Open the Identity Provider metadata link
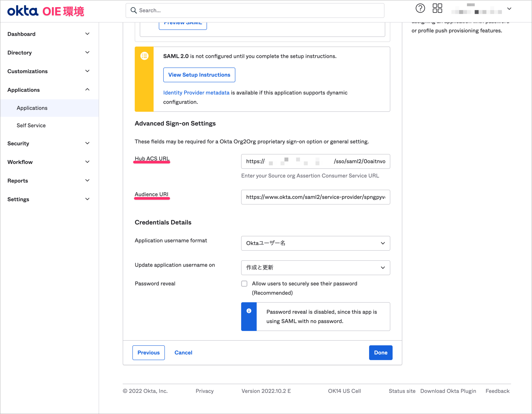The width and height of the screenshot is (532, 414). point(196,92)
